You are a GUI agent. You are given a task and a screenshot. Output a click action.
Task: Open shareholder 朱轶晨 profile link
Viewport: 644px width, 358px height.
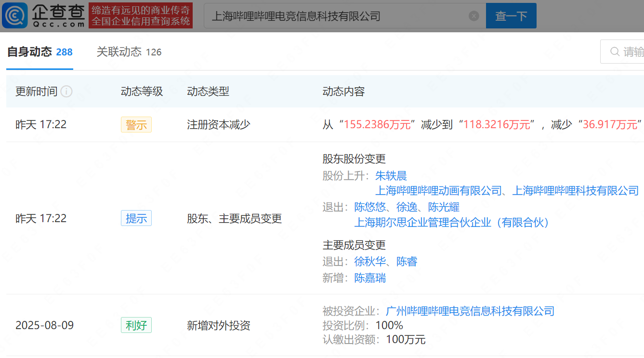tap(391, 176)
